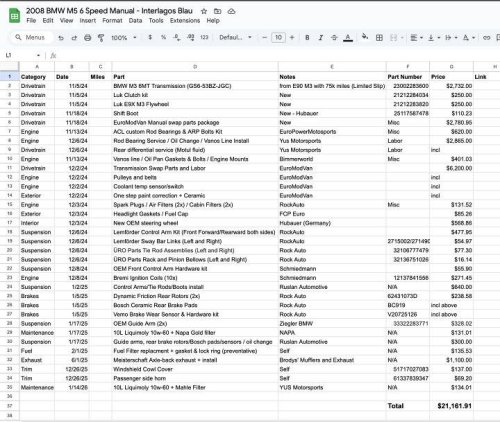Select the Total label cell
The width and height of the screenshot is (500, 422).
pos(408,406)
